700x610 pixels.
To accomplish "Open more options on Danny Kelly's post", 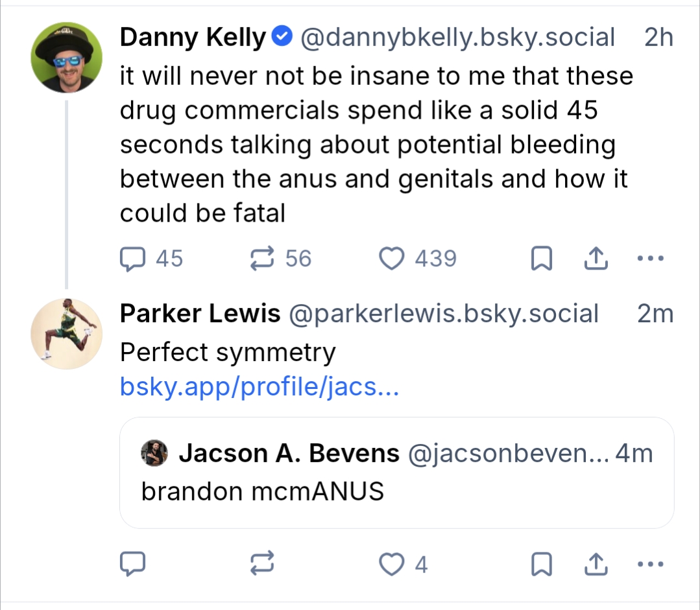I will pyautogui.click(x=651, y=259).
